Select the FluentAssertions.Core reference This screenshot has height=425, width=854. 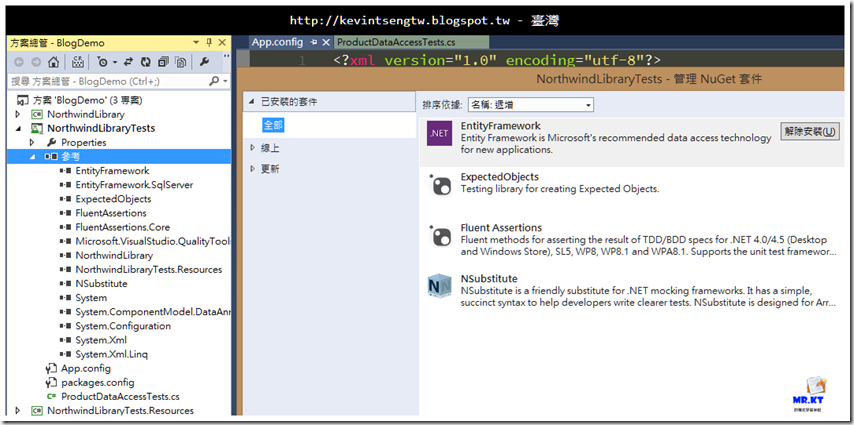pyautogui.click(x=123, y=227)
